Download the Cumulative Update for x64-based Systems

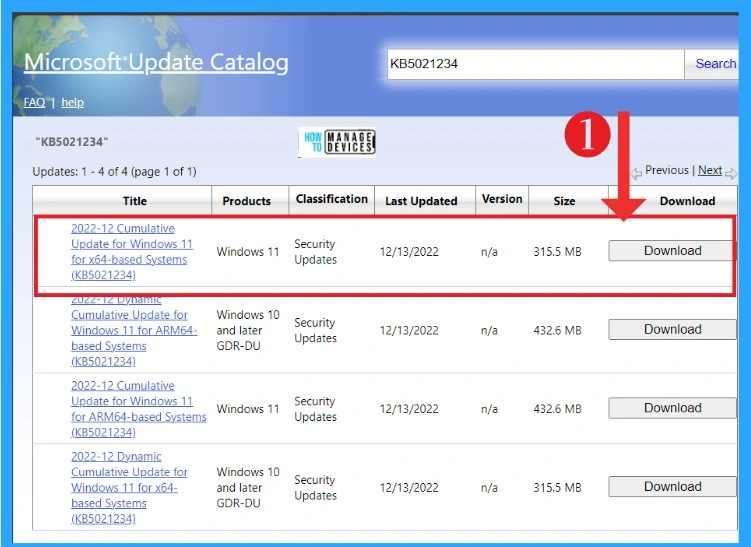[x=672, y=251]
